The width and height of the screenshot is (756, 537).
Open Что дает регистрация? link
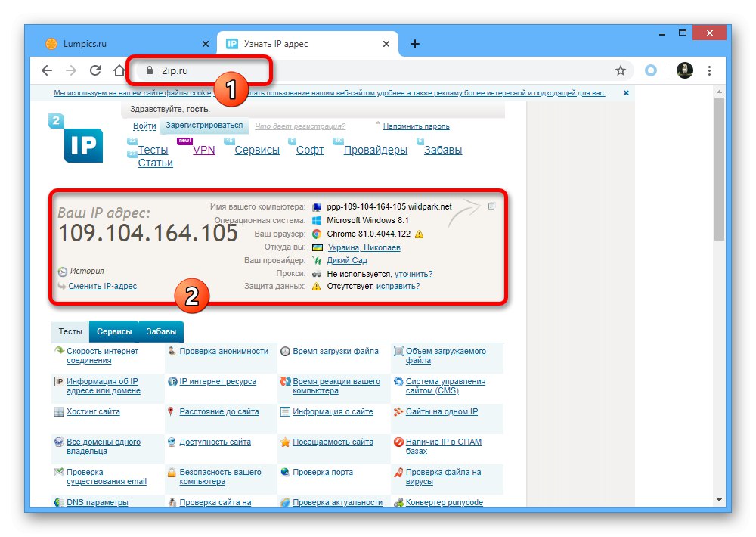coord(300,126)
